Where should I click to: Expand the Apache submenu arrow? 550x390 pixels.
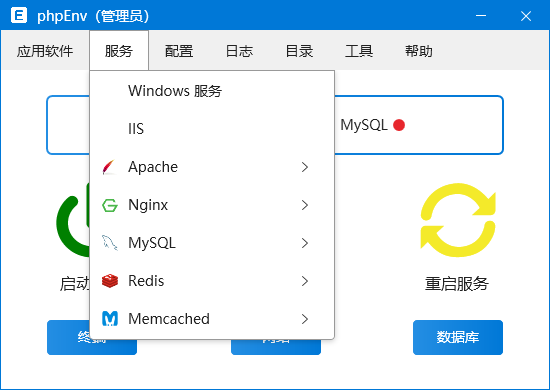(x=304, y=167)
